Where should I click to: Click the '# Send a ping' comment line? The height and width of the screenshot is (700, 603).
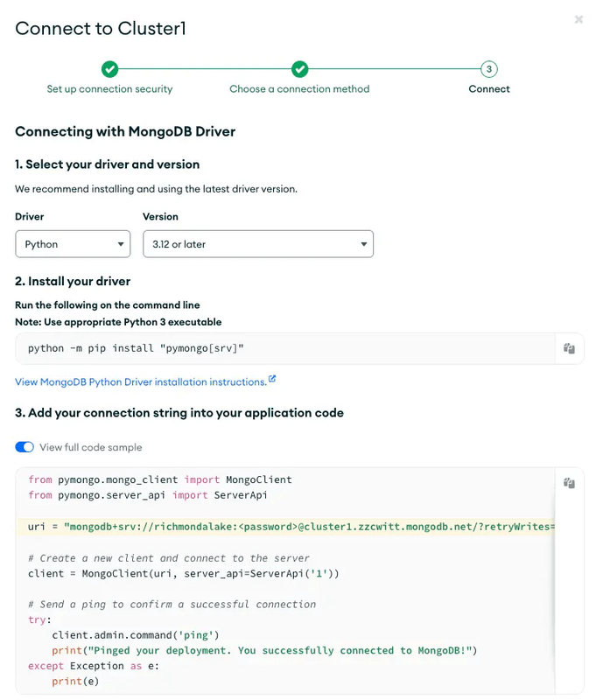172,605
